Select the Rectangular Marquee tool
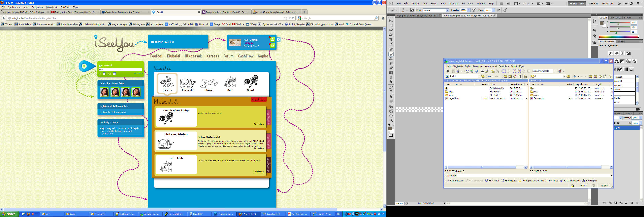 [x=391, y=26]
